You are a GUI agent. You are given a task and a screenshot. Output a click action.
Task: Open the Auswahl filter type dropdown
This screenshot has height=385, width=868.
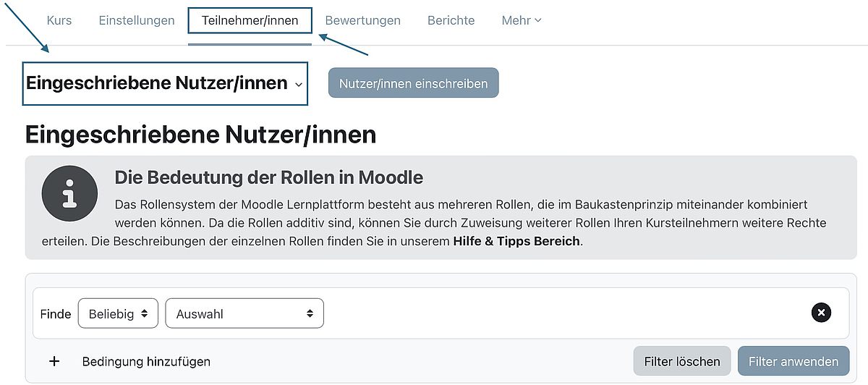point(244,313)
